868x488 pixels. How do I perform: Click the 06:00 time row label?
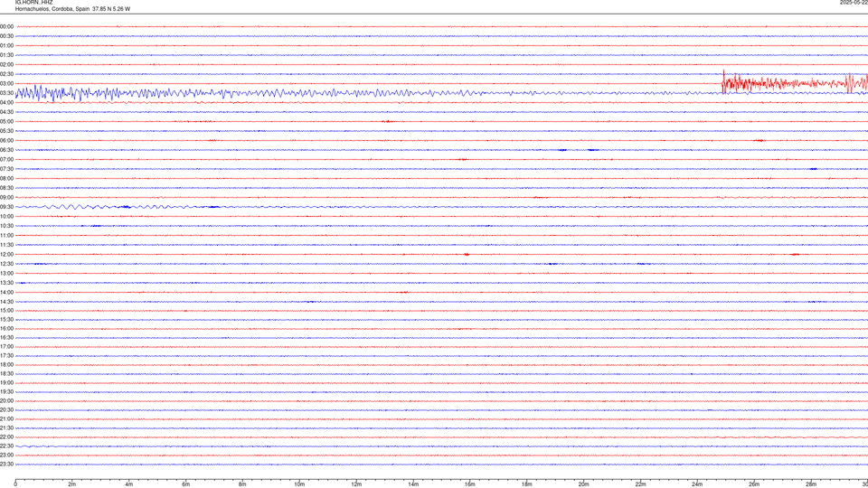point(6,141)
